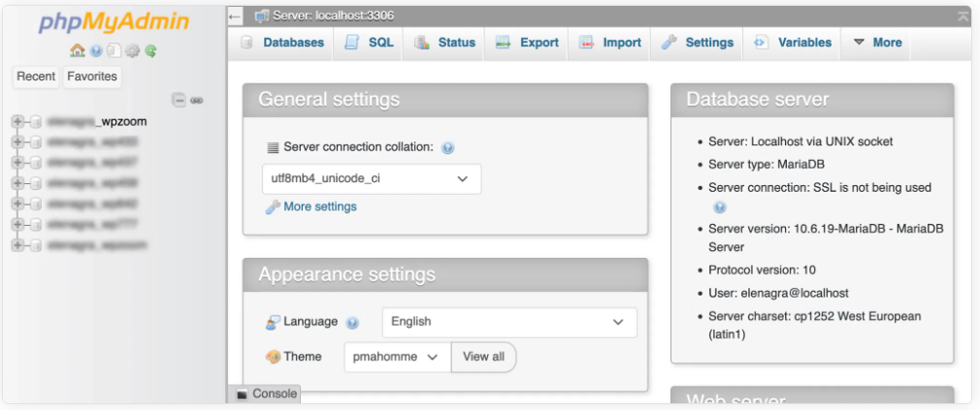
Task: Open the Export tab
Action: coord(526,43)
